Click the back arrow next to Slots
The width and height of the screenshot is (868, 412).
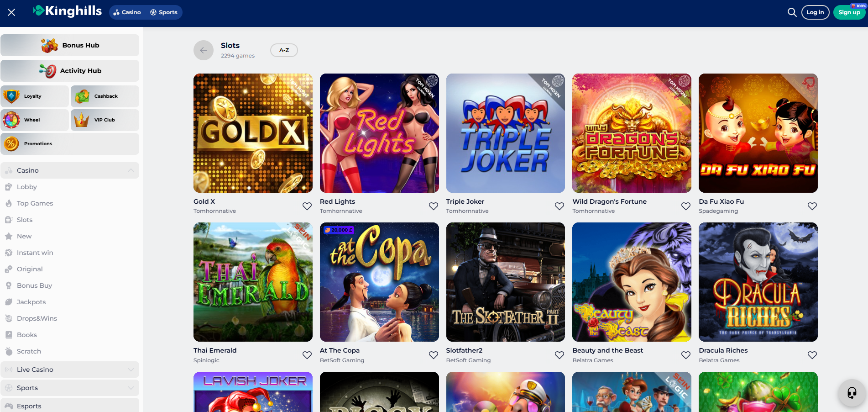pyautogui.click(x=204, y=50)
